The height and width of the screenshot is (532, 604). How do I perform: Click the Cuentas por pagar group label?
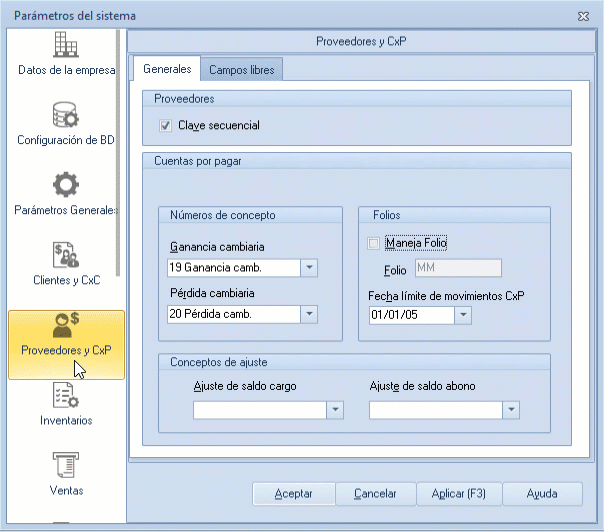point(198,161)
